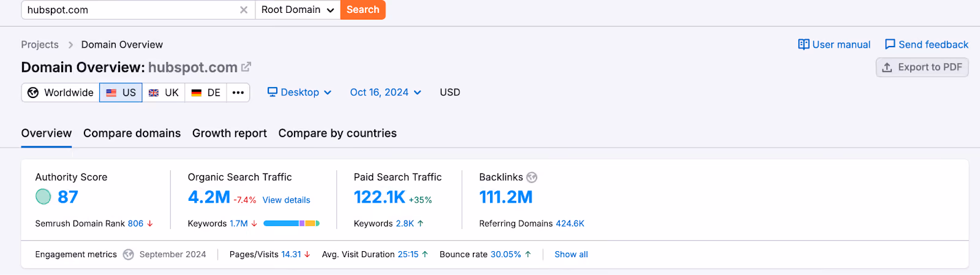Open more countries ellipsis button
This screenshot has height=275, width=980.
click(x=238, y=92)
